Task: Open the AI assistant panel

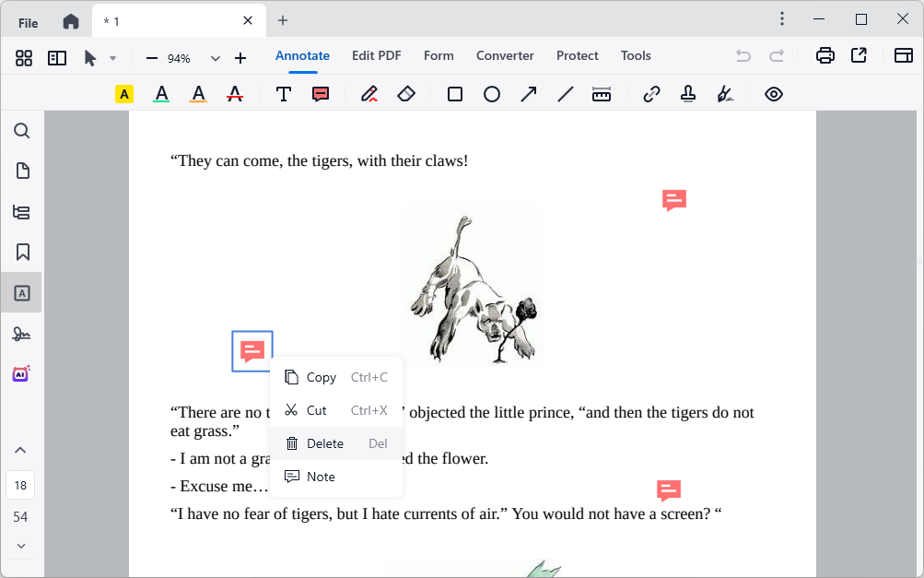Action: (x=20, y=373)
